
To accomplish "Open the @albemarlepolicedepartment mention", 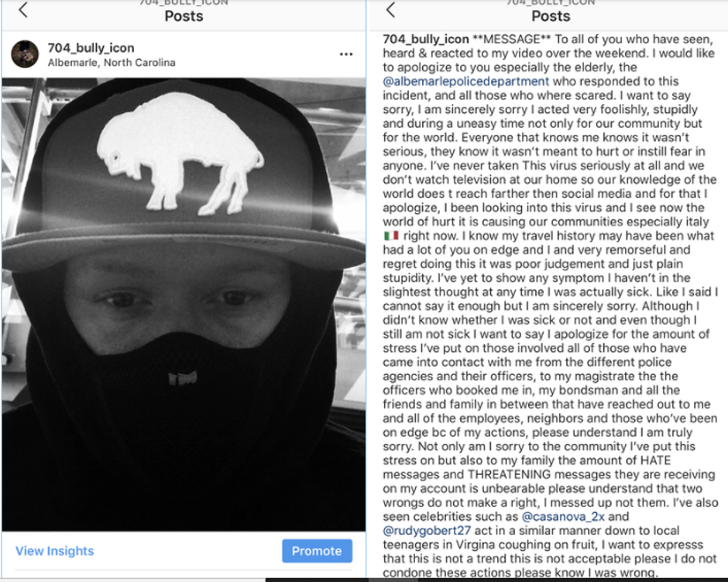I will pos(465,81).
